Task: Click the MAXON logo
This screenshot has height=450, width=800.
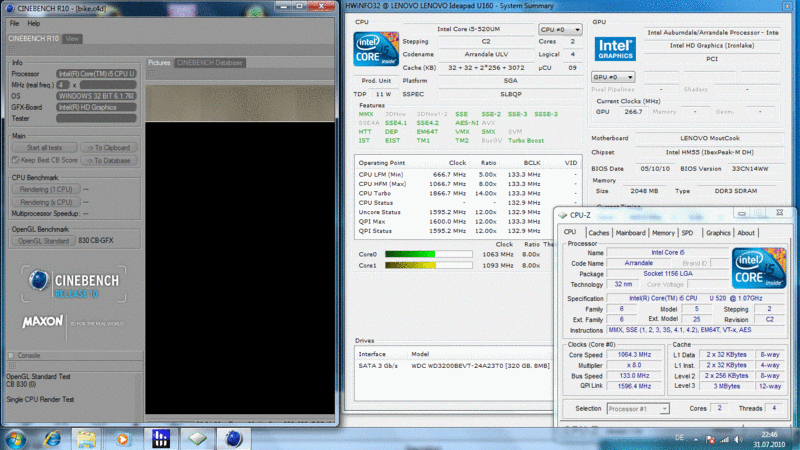Action: pos(42,322)
